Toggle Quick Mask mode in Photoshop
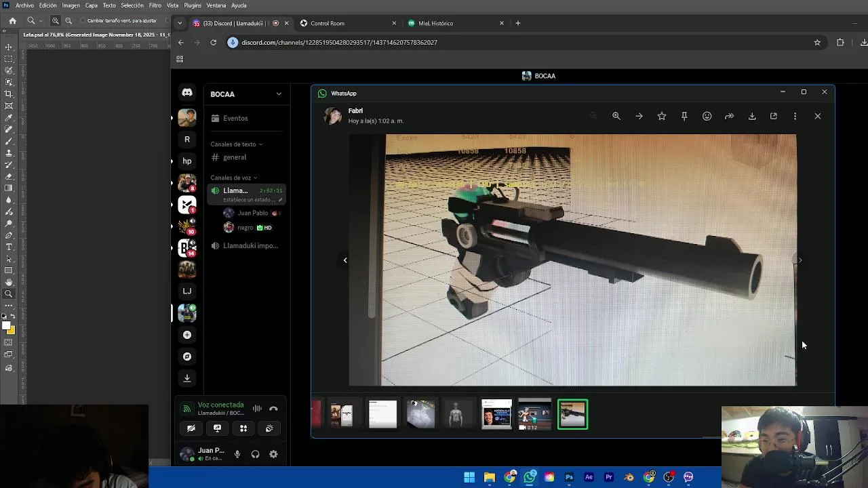The image size is (868, 488). pos(9,343)
